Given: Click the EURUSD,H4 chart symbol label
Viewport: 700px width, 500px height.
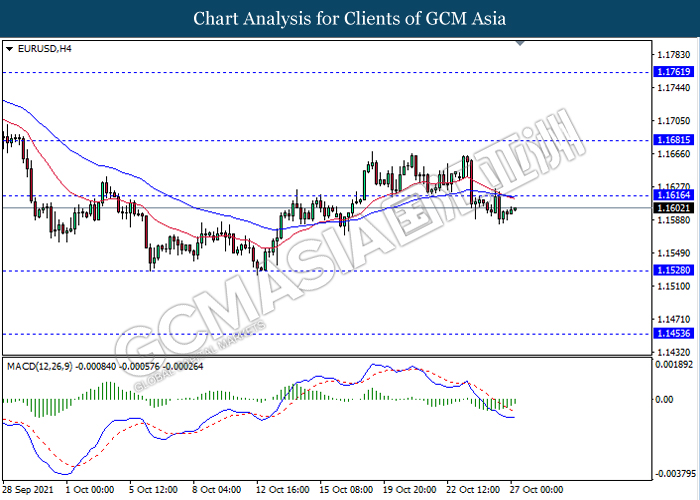Looking at the screenshot, I should (x=44, y=49).
